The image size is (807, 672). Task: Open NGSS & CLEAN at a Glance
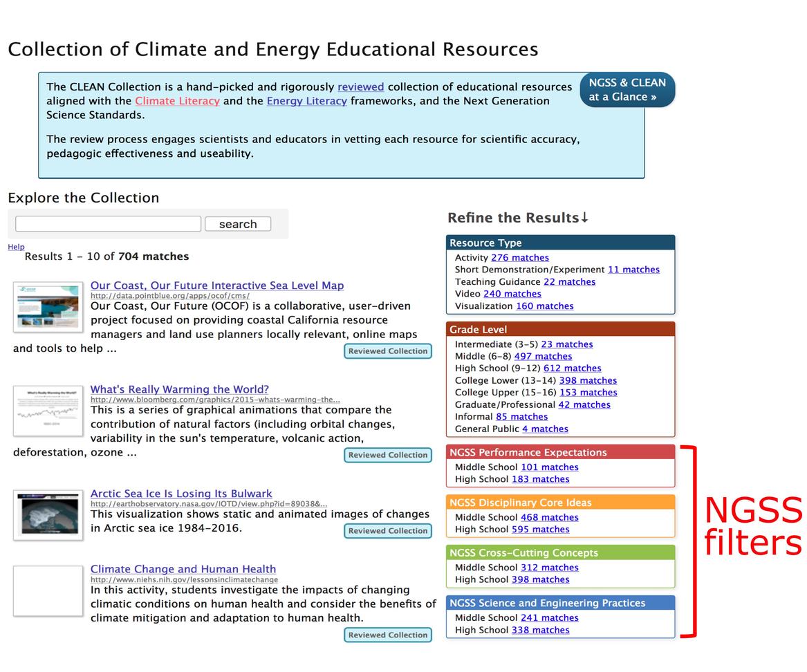(x=627, y=89)
